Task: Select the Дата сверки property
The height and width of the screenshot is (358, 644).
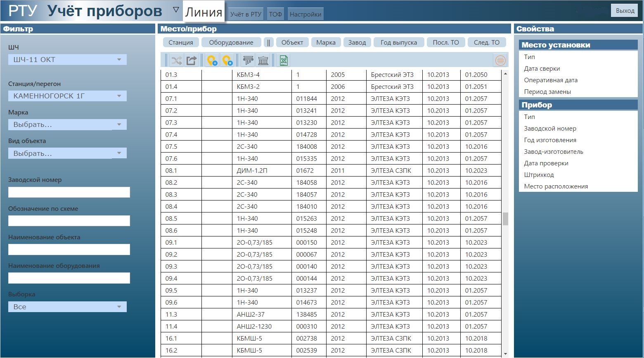Action: (x=542, y=69)
